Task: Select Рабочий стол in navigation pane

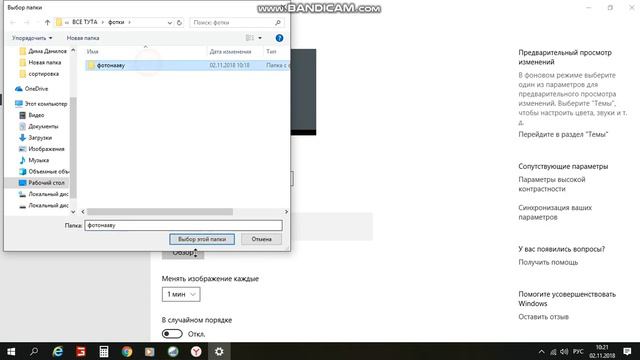Action: 42,183
